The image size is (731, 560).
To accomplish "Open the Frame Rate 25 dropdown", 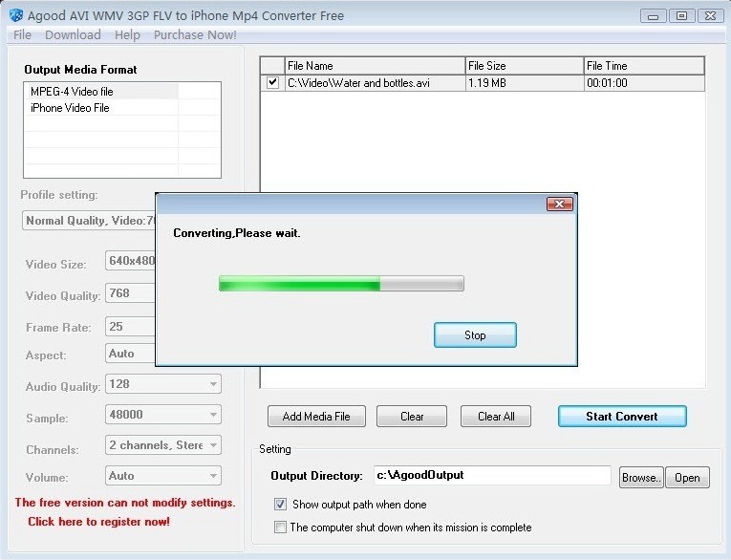I will [131, 327].
